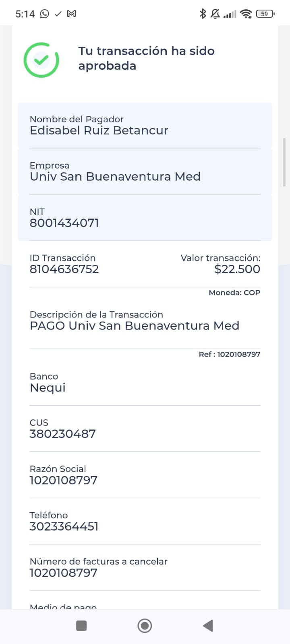Select the payer name Edisabel Ruiz Betancur
Viewport: 290px width, 644px height.
click(99, 130)
